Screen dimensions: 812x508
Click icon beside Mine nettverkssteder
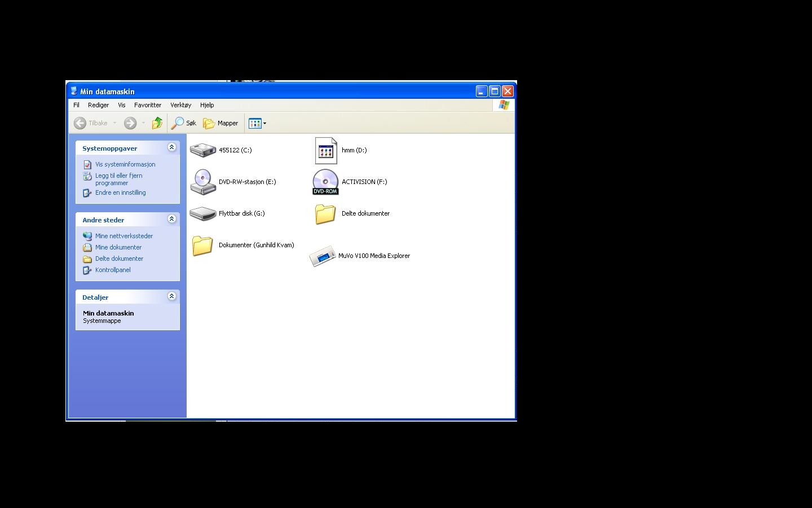(87, 236)
